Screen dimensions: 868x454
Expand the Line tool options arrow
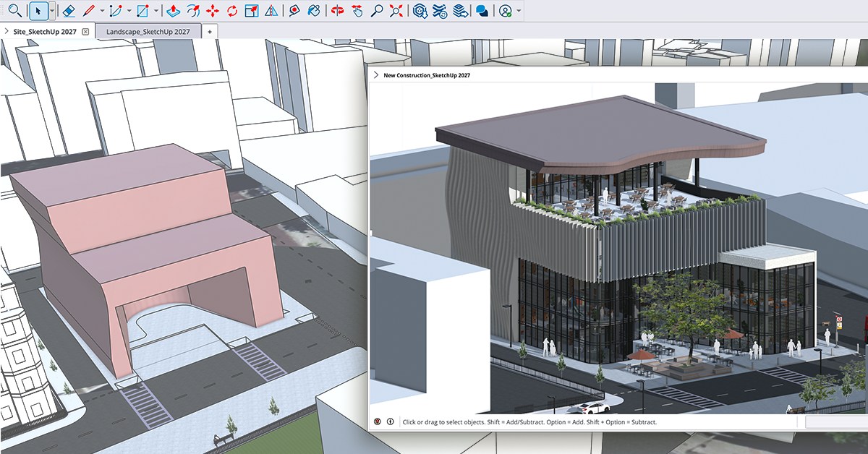(102, 11)
